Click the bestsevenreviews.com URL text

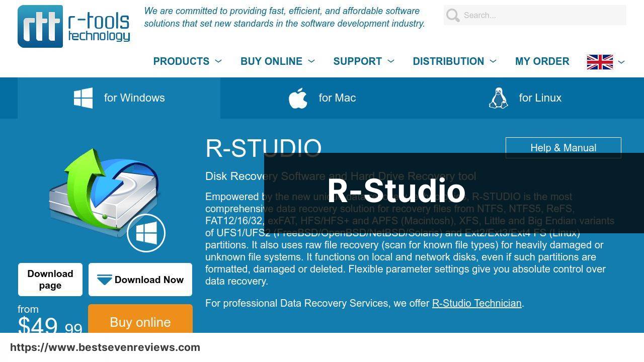(x=105, y=347)
